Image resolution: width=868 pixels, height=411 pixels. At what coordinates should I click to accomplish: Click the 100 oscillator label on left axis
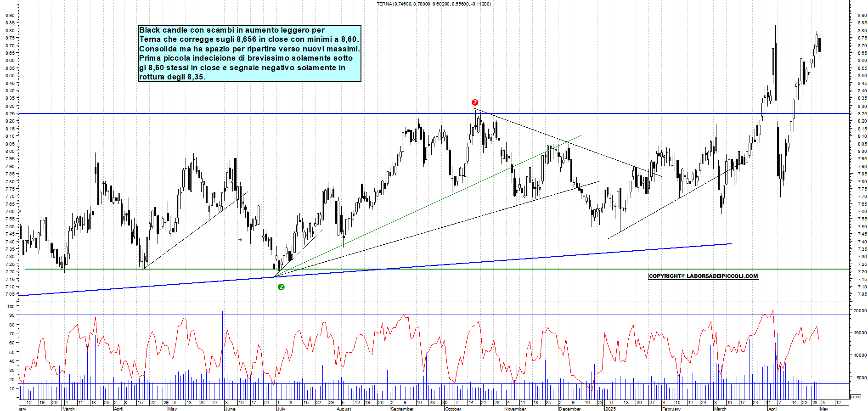(x=11, y=307)
